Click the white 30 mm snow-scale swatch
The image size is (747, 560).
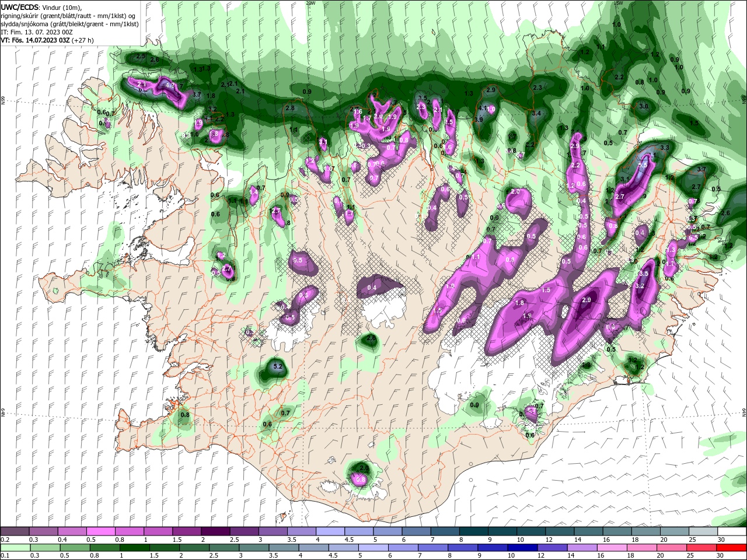click(732, 531)
